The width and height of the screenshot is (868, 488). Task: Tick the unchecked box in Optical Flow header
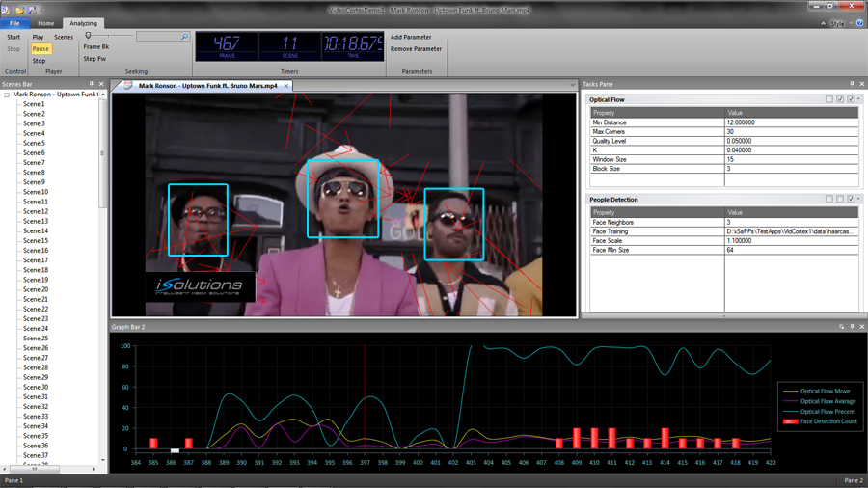pos(829,99)
